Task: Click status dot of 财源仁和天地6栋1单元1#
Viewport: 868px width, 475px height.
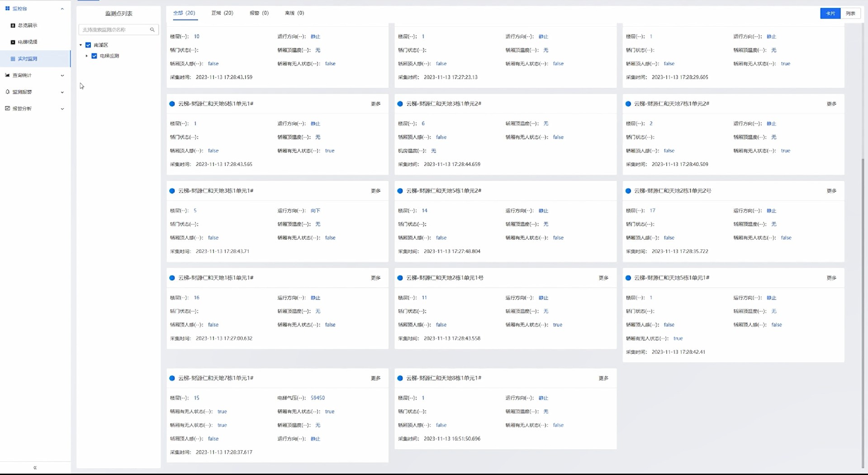Action: [172, 104]
